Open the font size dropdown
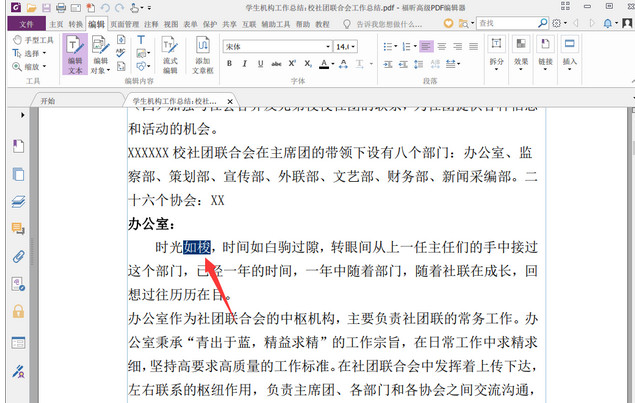 [352, 46]
